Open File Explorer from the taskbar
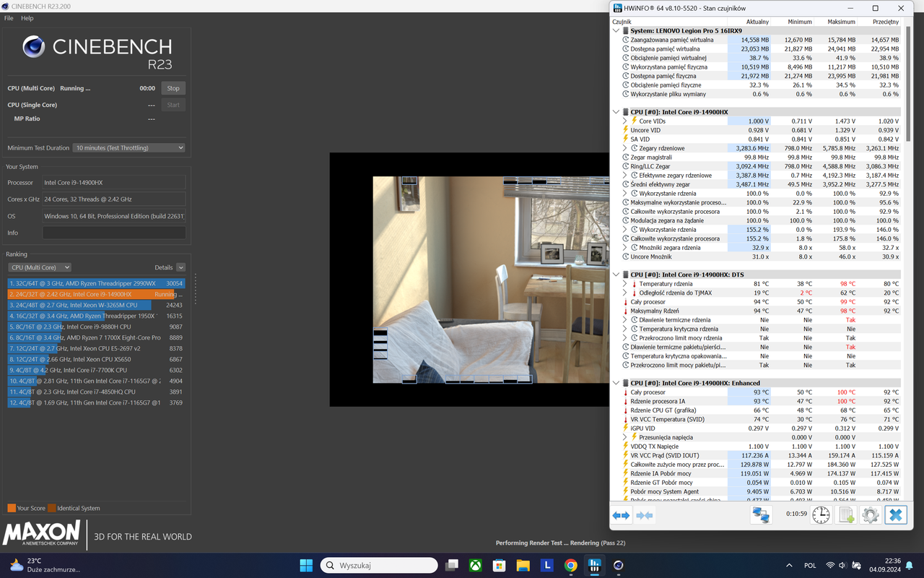 (x=523, y=565)
